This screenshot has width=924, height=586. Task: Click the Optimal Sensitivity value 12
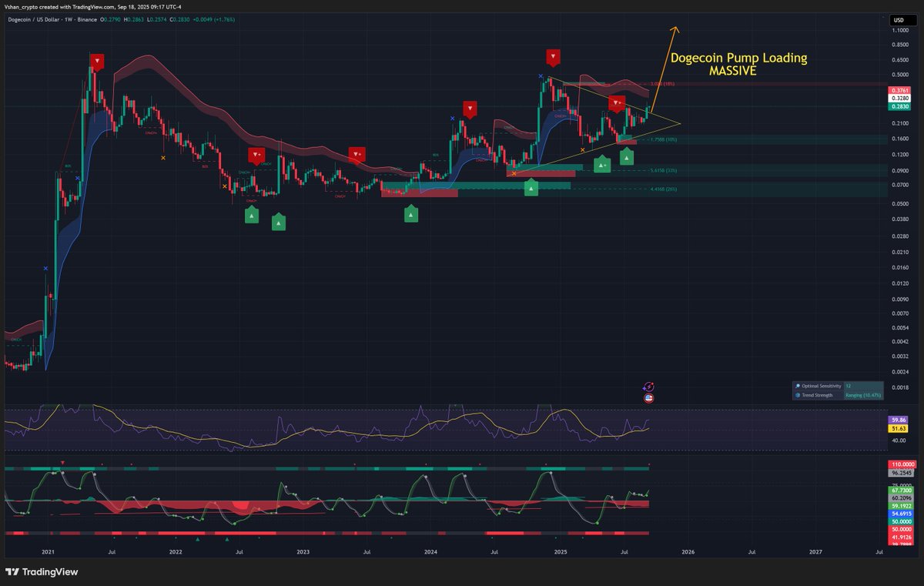point(848,385)
